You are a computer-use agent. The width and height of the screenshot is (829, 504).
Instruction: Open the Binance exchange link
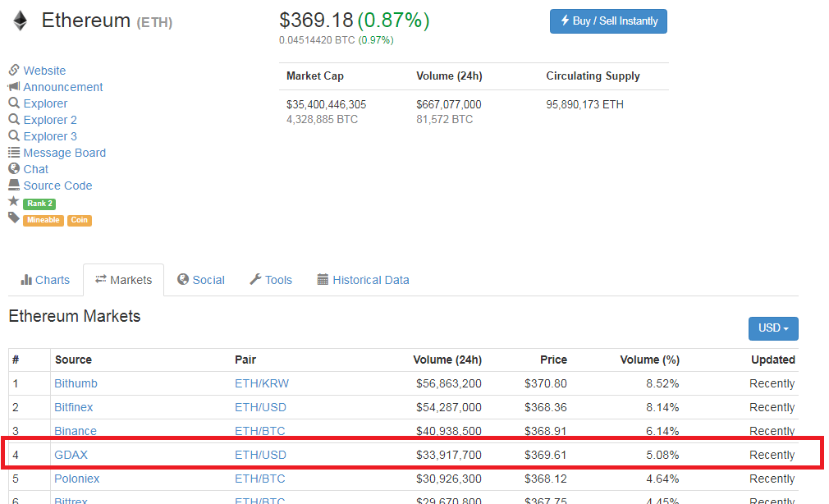coord(76,431)
